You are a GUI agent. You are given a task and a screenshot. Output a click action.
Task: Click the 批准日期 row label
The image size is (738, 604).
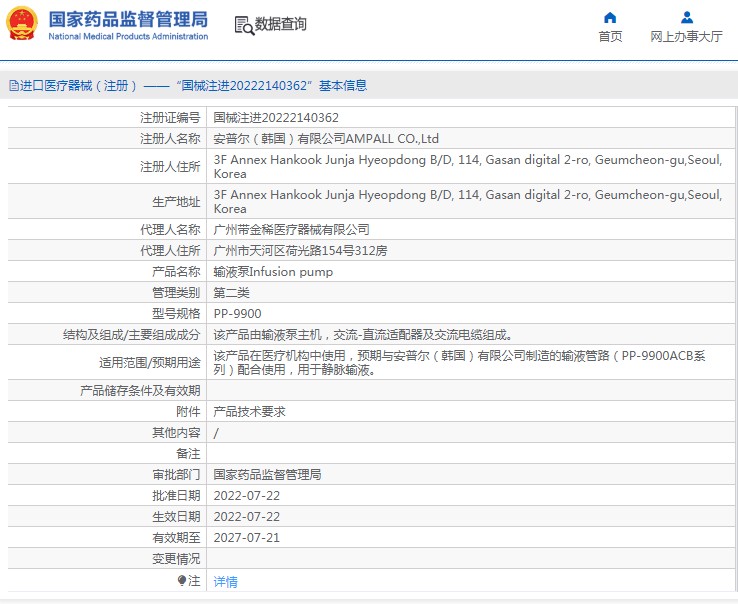click(x=176, y=496)
